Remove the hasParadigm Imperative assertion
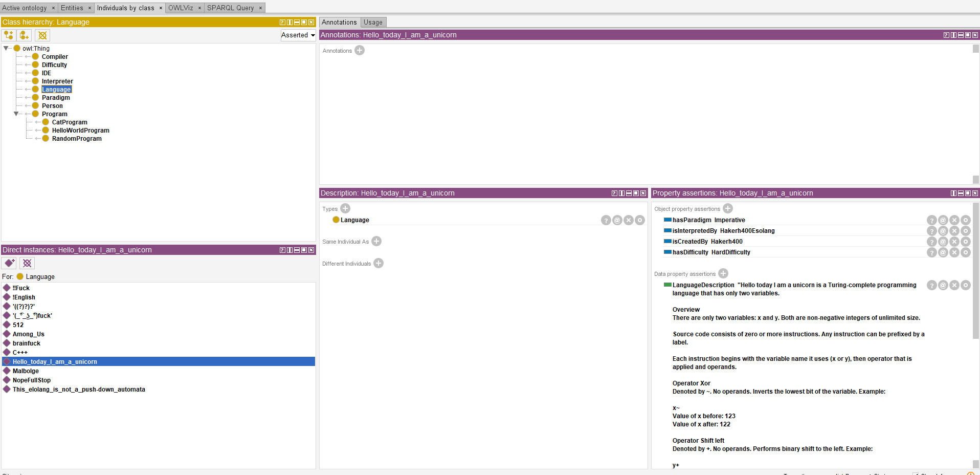980x475 pixels. click(x=954, y=220)
